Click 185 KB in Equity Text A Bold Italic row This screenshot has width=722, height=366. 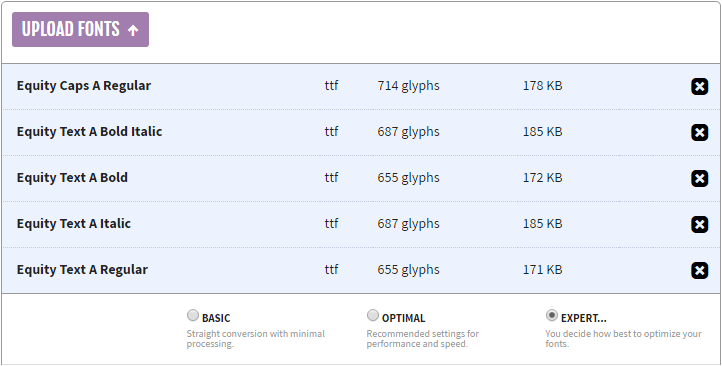(542, 132)
